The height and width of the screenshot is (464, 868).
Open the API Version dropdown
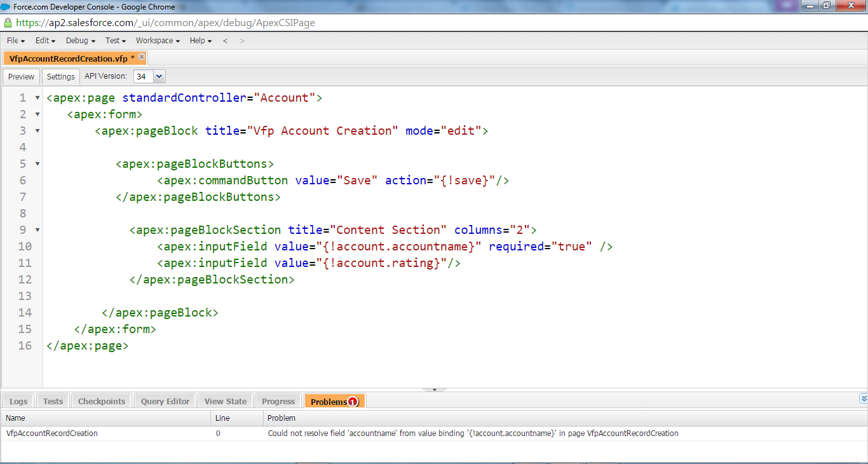click(x=159, y=76)
